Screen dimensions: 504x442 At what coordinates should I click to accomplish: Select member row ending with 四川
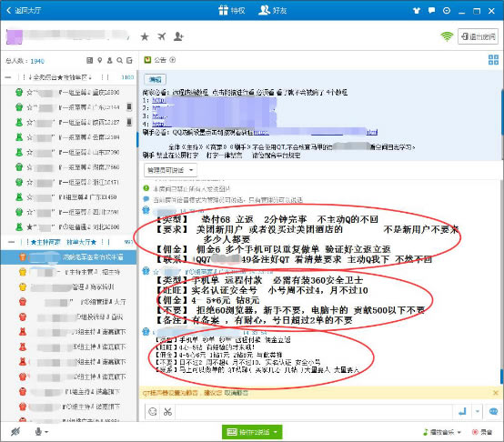[x=69, y=212]
